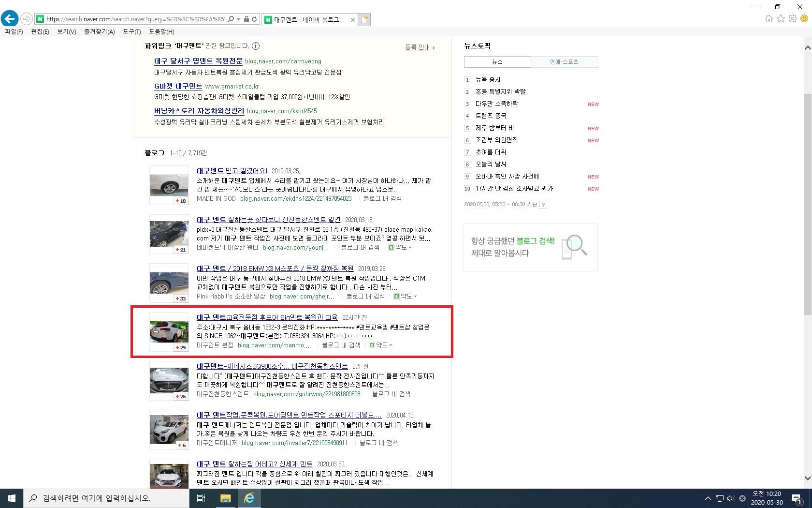Open post 대구 덴트작업,문콕복원,도어딩덴트
Screen dimensions: 812x508
tap(289, 415)
